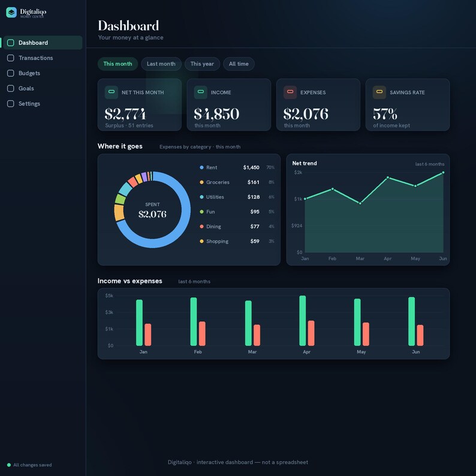Go to Budgets page
The height and width of the screenshot is (476, 476).
click(43, 73)
